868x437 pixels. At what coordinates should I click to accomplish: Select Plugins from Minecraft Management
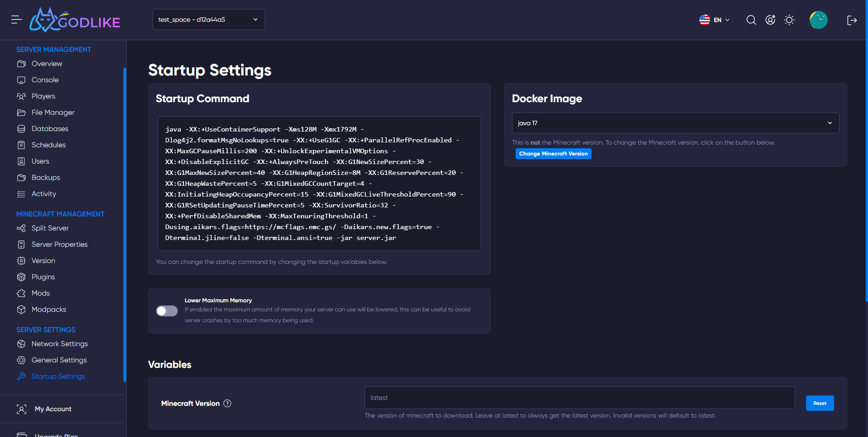point(43,277)
